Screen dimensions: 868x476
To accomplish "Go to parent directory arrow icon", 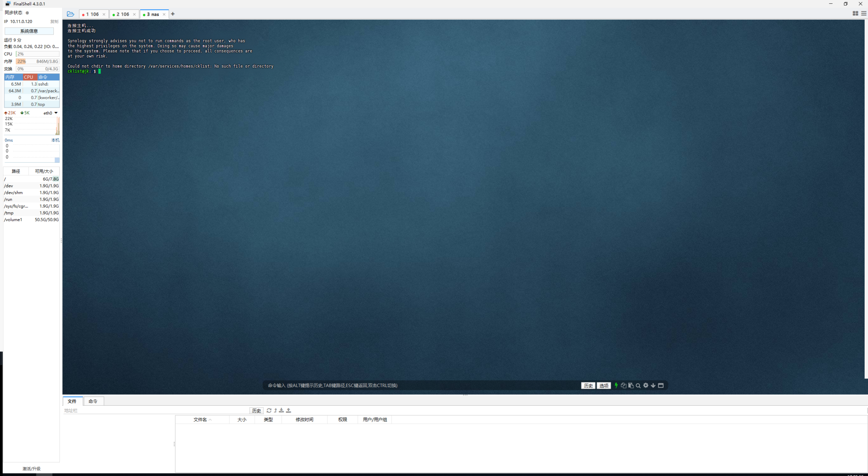I will [x=275, y=410].
